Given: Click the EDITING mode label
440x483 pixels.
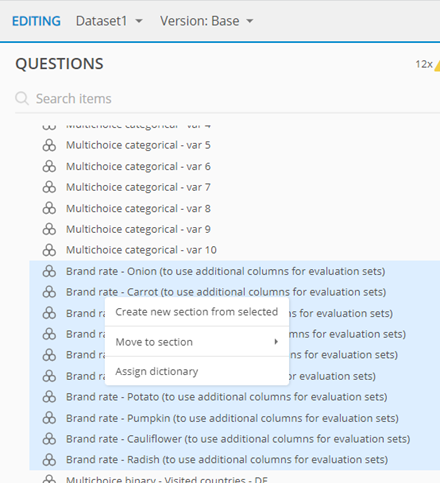Looking at the screenshot, I should [x=36, y=21].
